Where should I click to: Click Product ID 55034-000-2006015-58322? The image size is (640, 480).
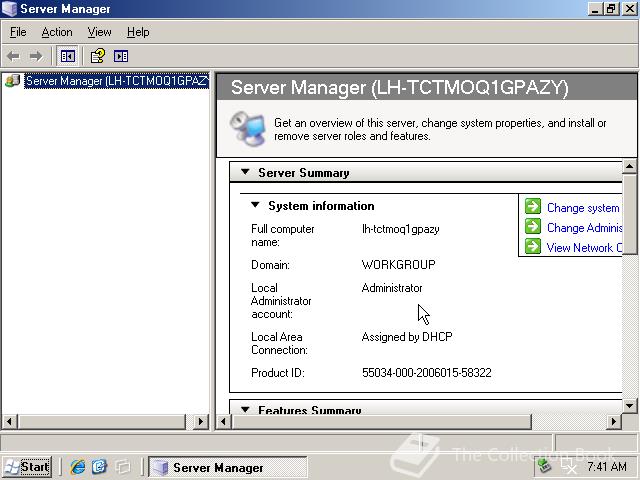pyautogui.click(x=427, y=373)
